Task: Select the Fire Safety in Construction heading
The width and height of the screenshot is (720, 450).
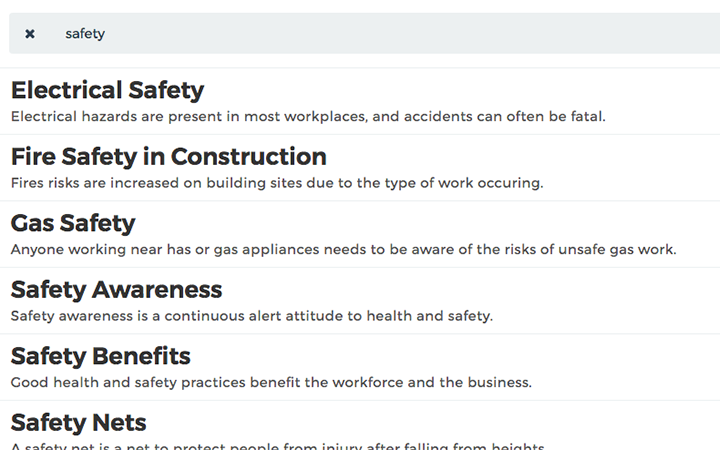Action: 168,157
